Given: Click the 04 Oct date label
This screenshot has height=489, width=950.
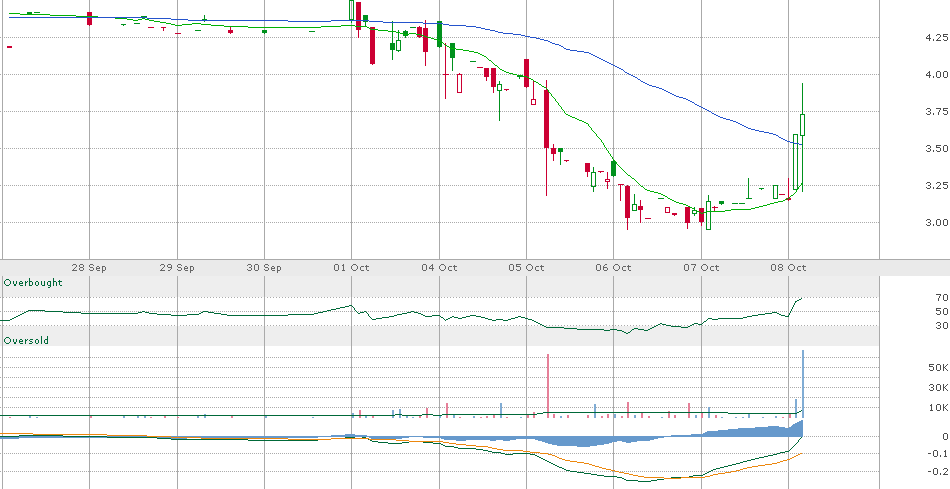Looking at the screenshot, I should (x=439, y=267).
